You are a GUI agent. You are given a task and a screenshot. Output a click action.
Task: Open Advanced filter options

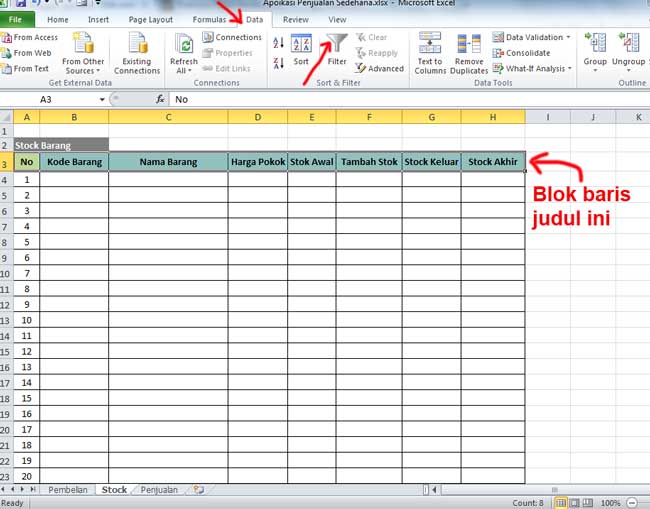(379, 68)
